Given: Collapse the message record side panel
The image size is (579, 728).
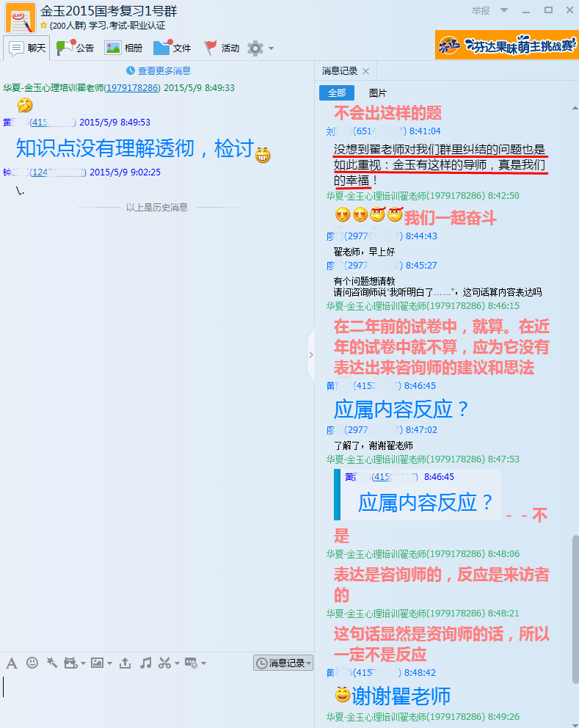Looking at the screenshot, I should coord(310,355).
